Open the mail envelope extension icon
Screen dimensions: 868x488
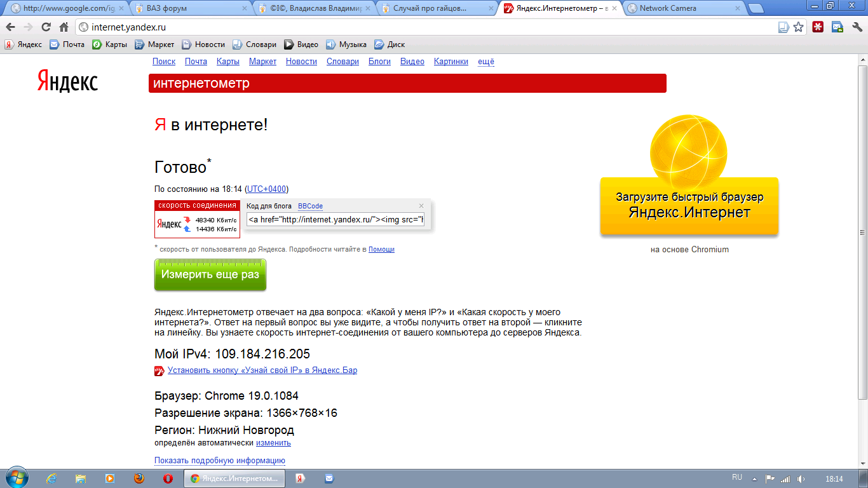(838, 27)
